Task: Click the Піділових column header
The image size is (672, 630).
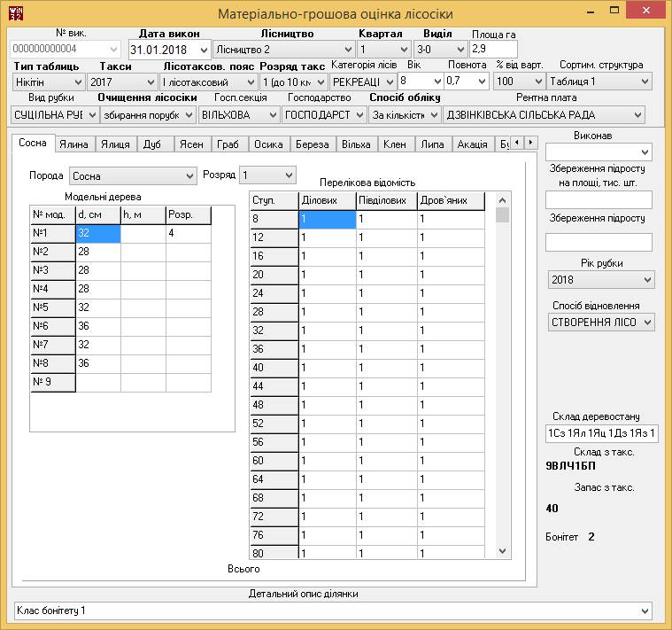Action: [x=387, y=201]
